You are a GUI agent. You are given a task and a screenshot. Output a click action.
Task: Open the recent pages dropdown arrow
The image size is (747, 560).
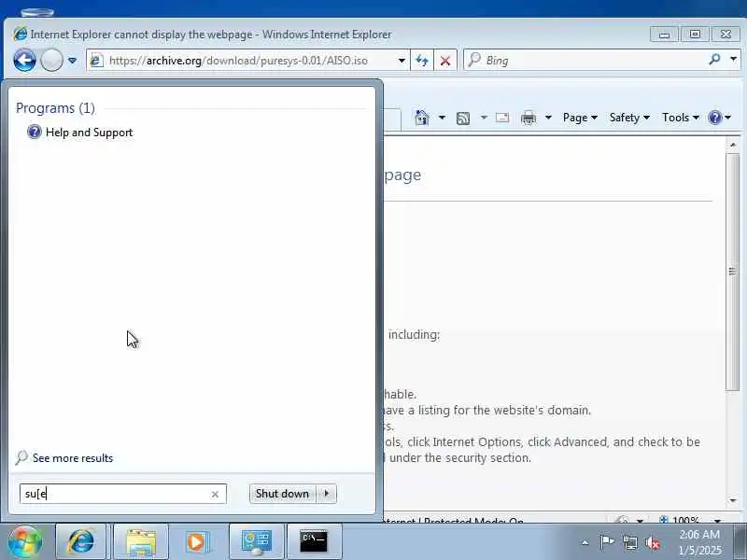coord(73,61)
